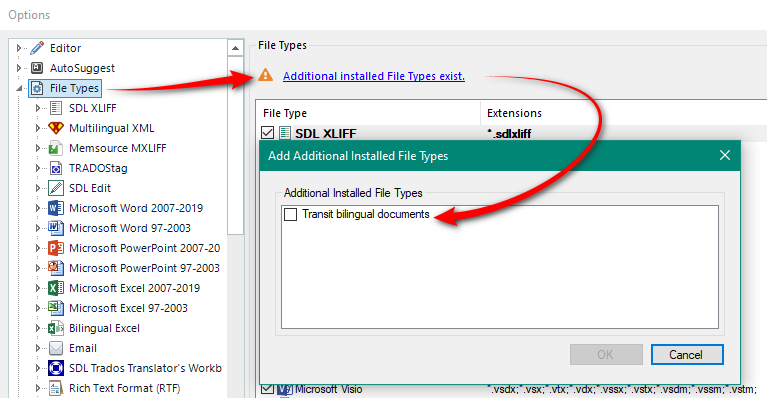The width and height of the screenshot is (767, 398).
Task: Select Email tree item
Action: (83, 348)
